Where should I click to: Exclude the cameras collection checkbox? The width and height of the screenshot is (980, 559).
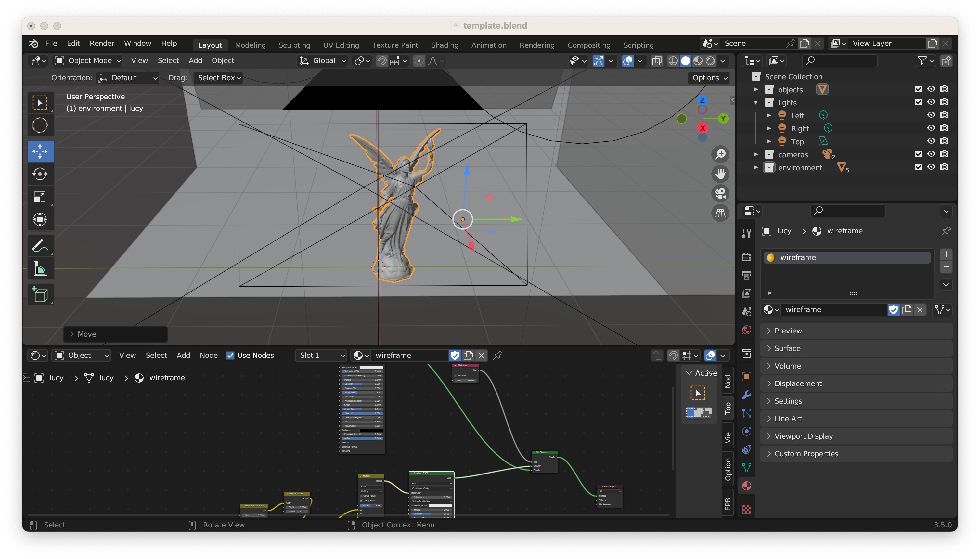tap(918, 154)
